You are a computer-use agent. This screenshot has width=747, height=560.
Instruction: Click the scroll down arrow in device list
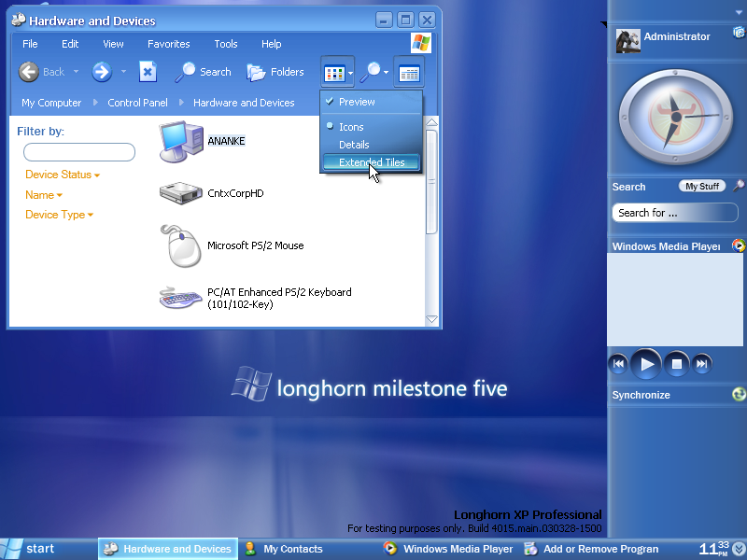click(x=431, y=319)
